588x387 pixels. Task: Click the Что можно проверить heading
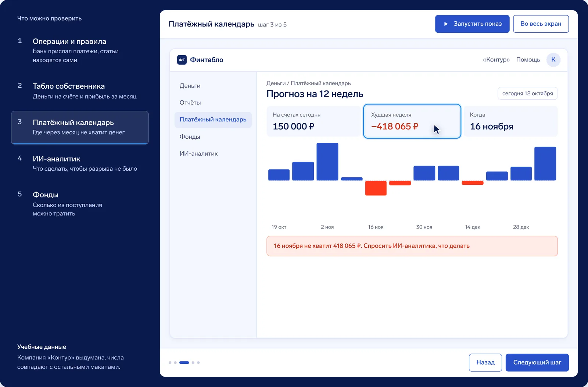coord(49,18)
